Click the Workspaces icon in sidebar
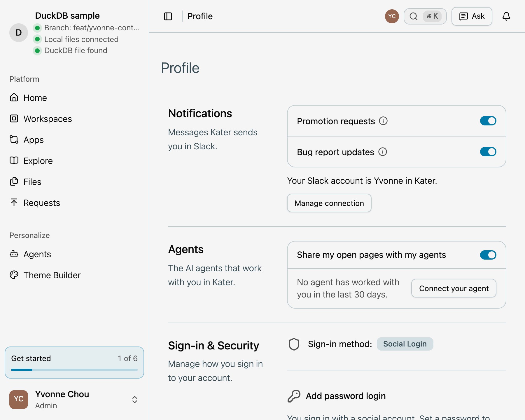This screenshot has width=525, height=420. (x=14, y=118)
